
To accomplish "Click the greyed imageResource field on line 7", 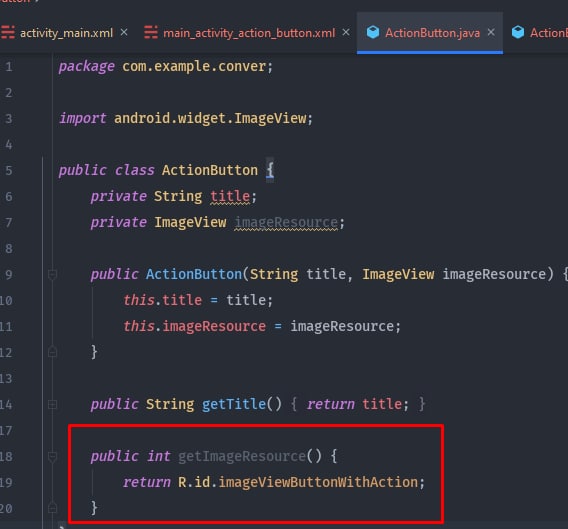I will click(x=286, y=222).
